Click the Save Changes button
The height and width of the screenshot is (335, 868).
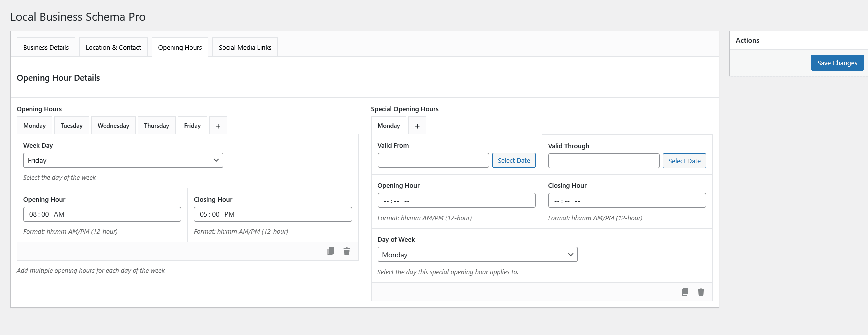coord(837,63)
